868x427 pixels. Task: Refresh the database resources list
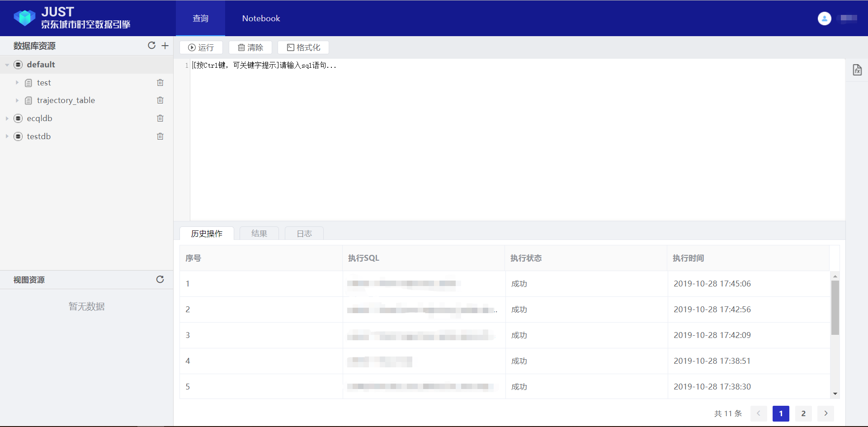(151, 46)
